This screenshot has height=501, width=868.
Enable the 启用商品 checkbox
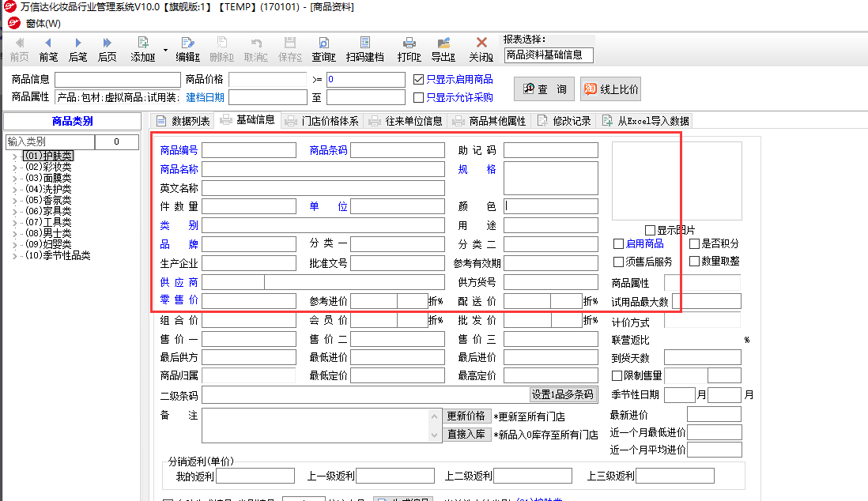(618, 243)
